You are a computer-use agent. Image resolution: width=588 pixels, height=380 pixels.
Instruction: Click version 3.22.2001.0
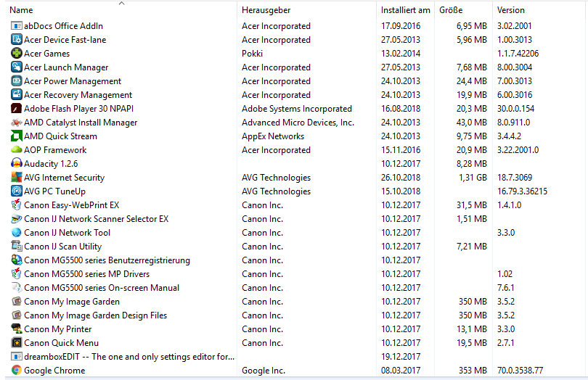(x=518, y=150)
